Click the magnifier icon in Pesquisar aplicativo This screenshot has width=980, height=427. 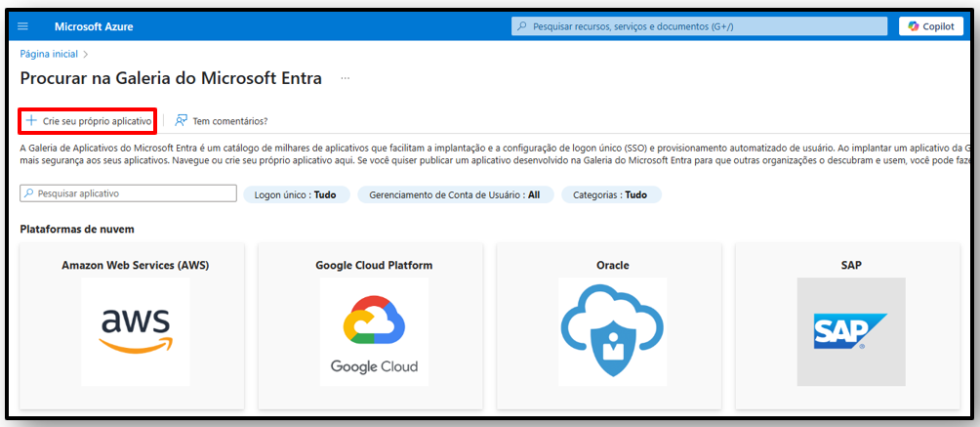coord(28,193)
